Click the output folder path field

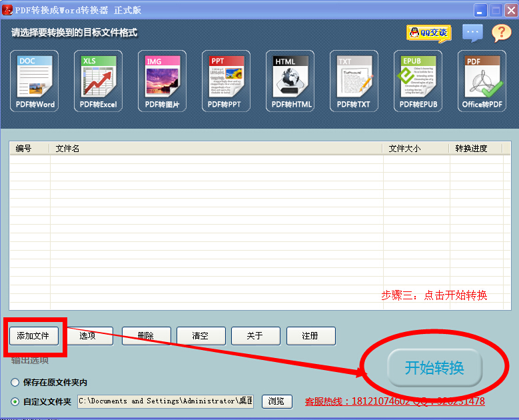coord(165,401)
